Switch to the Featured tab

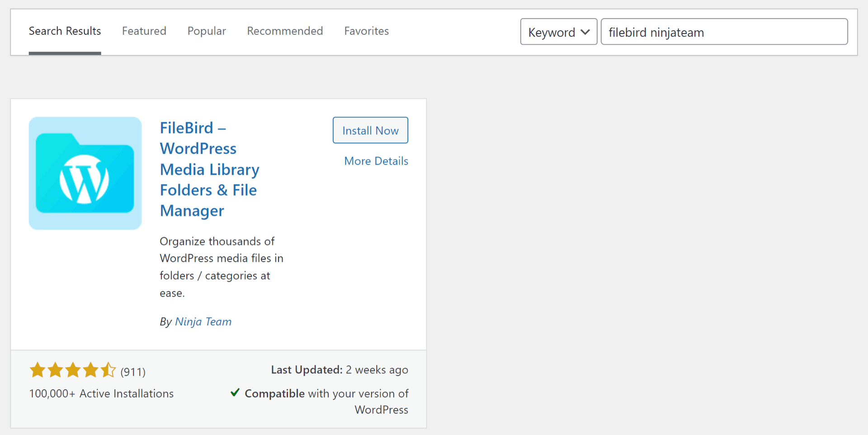point(144,31)
